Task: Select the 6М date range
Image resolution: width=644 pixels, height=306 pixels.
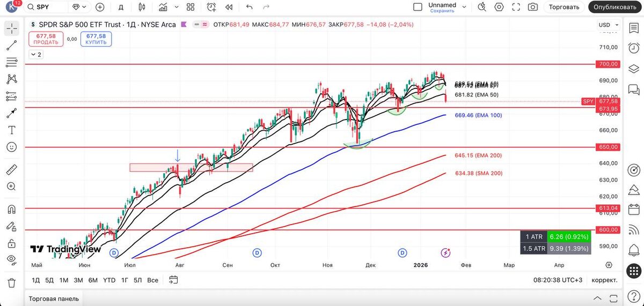Action: [93, 280]
